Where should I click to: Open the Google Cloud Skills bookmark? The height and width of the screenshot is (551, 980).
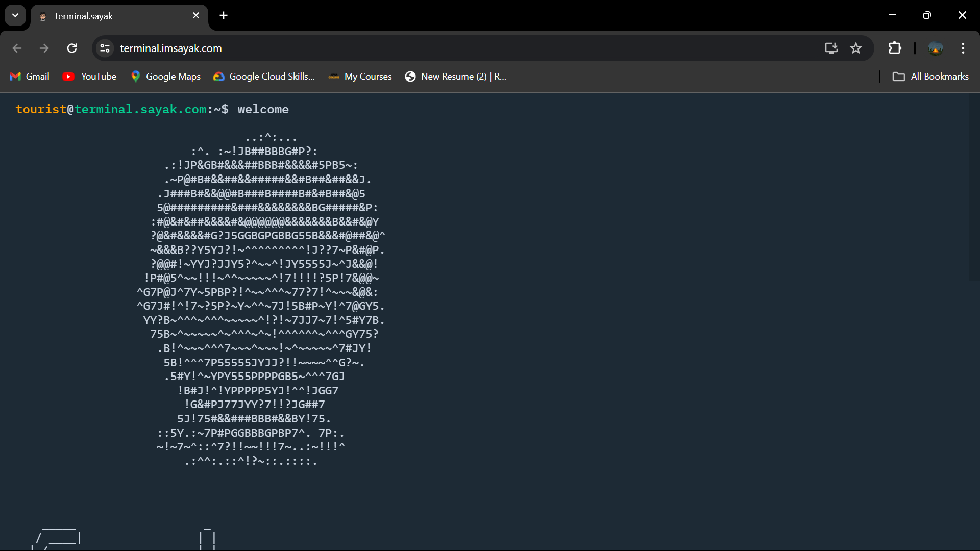[264, 76]
